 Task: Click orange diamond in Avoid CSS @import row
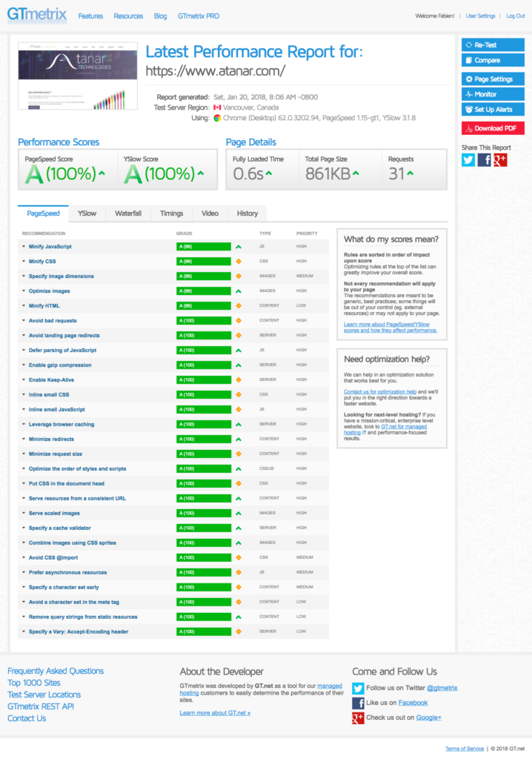click(238, 557)
